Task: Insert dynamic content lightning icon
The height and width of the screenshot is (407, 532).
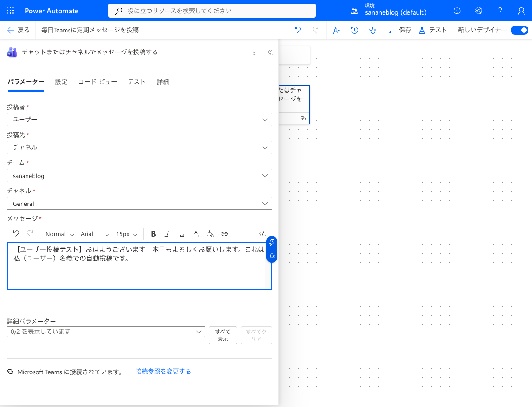Action: [272, 243]
